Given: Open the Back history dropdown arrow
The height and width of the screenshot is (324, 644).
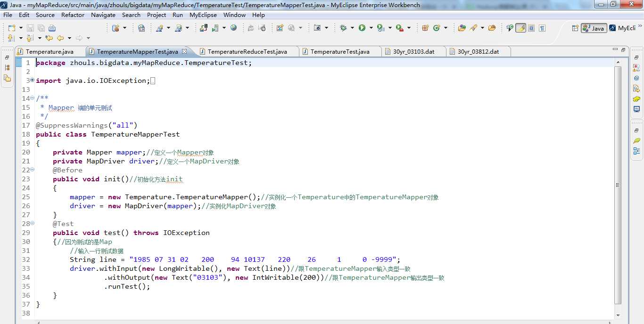Looking at the screenshot, I should (x=69, y=38).
